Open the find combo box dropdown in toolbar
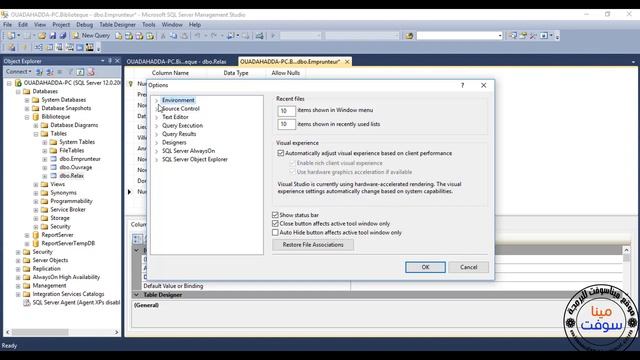Viewport: 640px width, 360px height. [500, 36]
